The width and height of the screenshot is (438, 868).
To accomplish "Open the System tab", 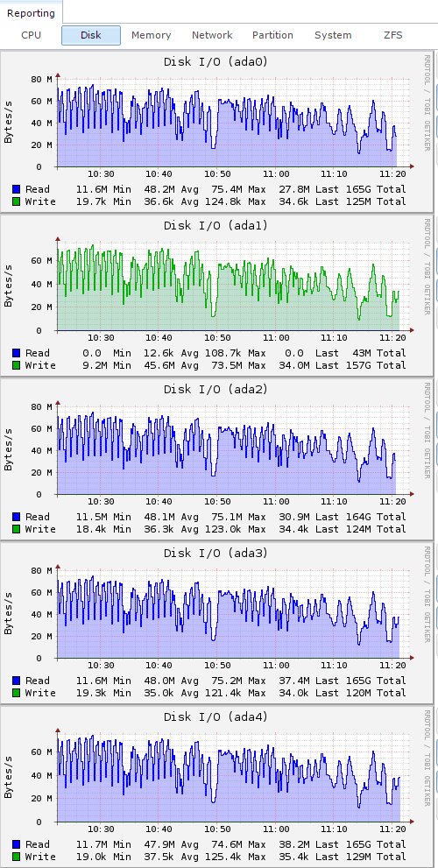I will (333, 35).
